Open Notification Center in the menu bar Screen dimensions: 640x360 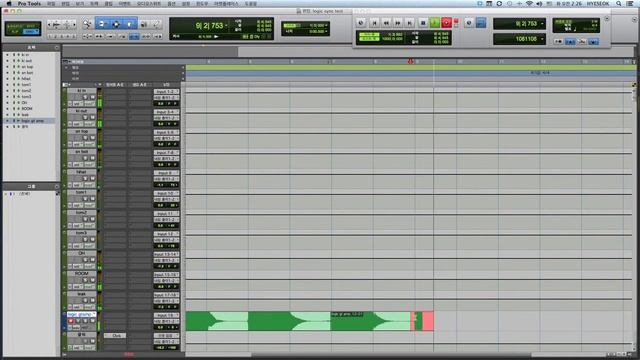[630, 3]
